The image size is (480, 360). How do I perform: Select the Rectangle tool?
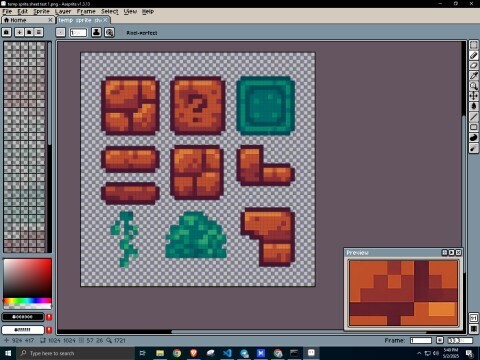(474, 127)
